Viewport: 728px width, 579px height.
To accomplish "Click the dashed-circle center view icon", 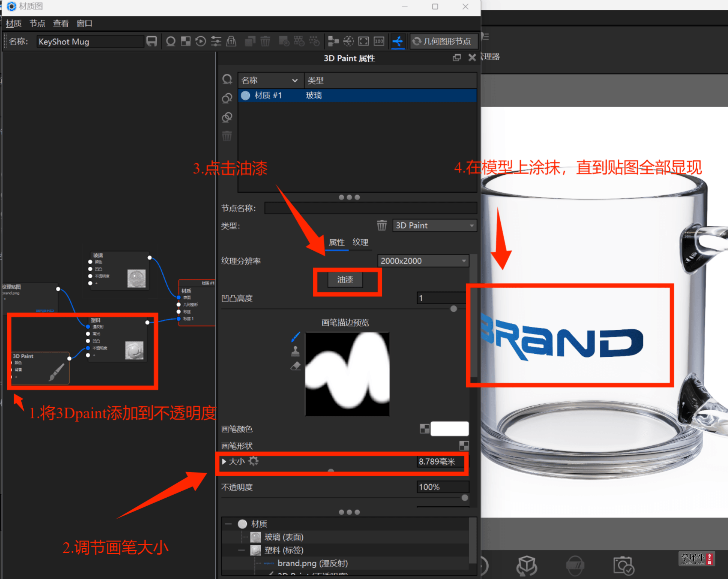I will point(348,41).
